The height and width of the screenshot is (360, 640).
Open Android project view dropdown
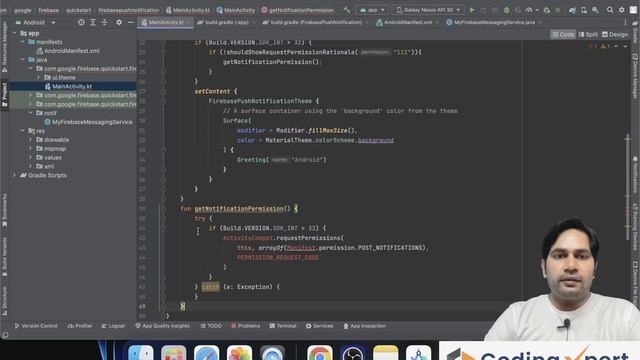point(35,22)
